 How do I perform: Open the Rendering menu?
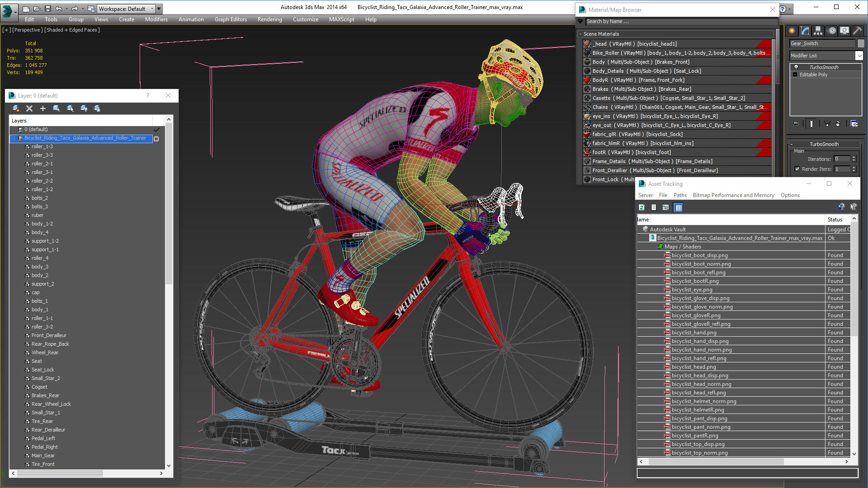tap(270, 19)
